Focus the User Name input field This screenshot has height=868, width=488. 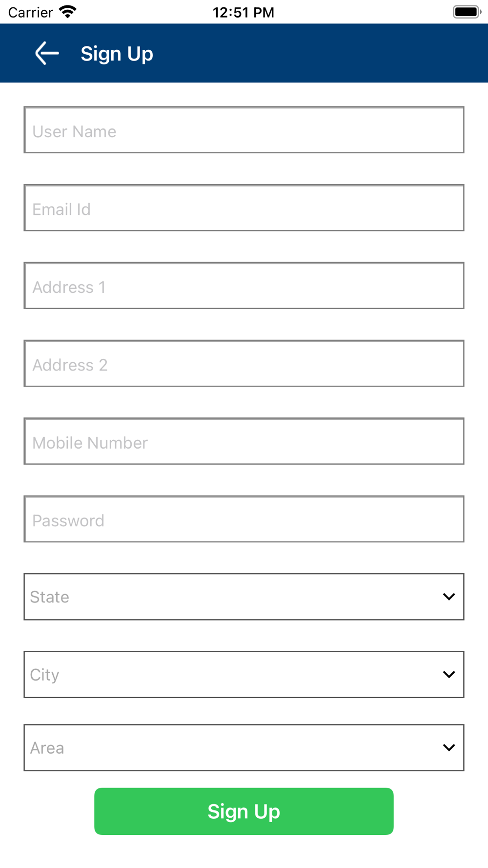click(x=244, y=130)
